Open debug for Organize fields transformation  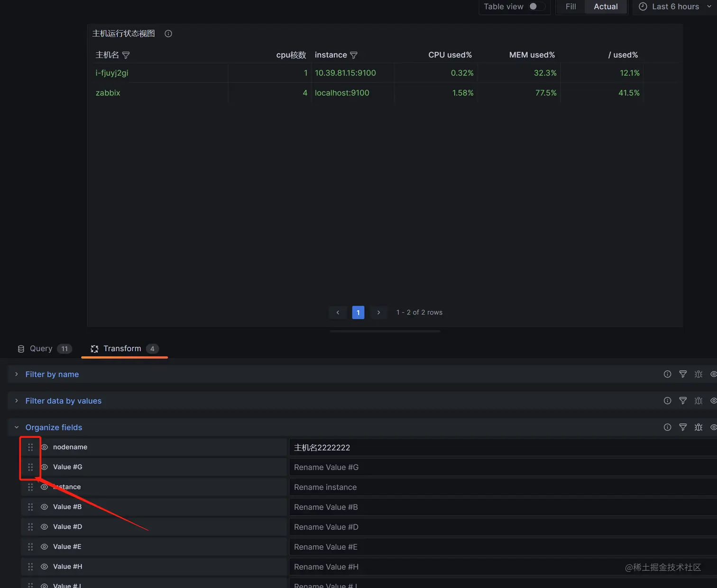tap(699, 427)
